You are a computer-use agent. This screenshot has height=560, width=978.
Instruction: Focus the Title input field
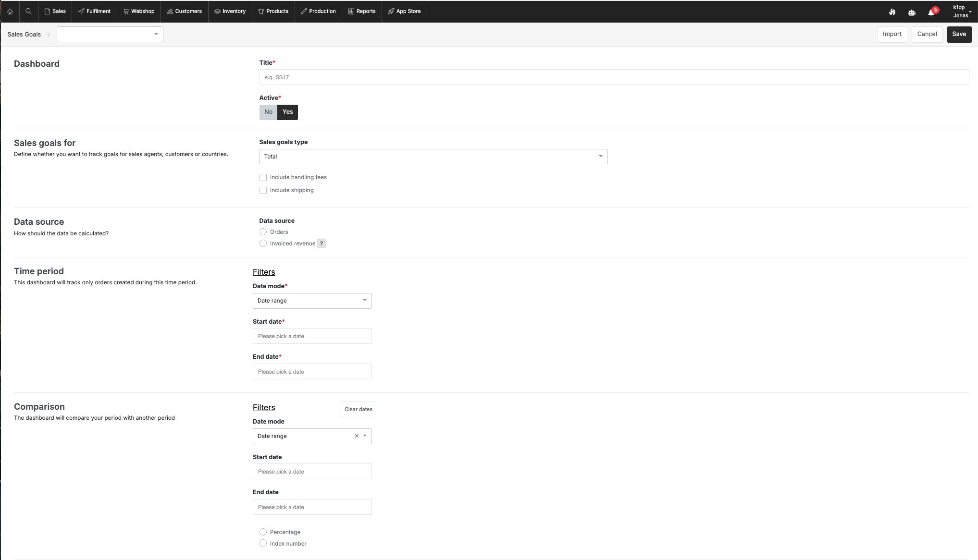coord(614,77)
